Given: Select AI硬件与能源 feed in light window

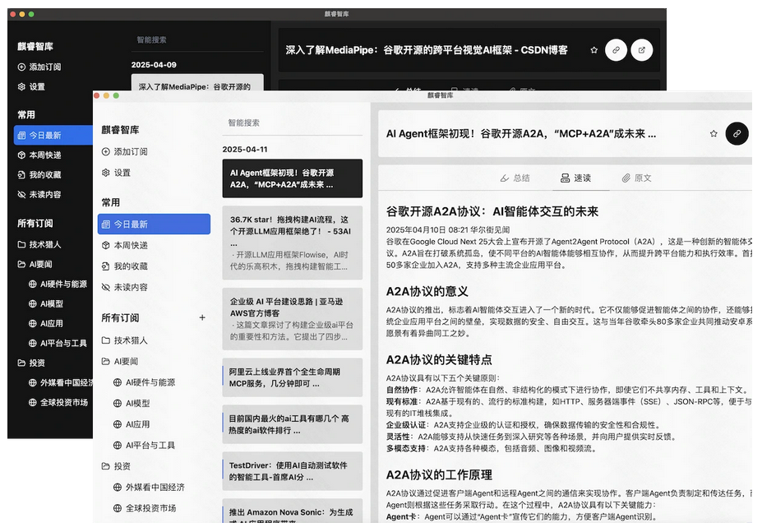Looking at the screenshot, I should tap(145, 382).
